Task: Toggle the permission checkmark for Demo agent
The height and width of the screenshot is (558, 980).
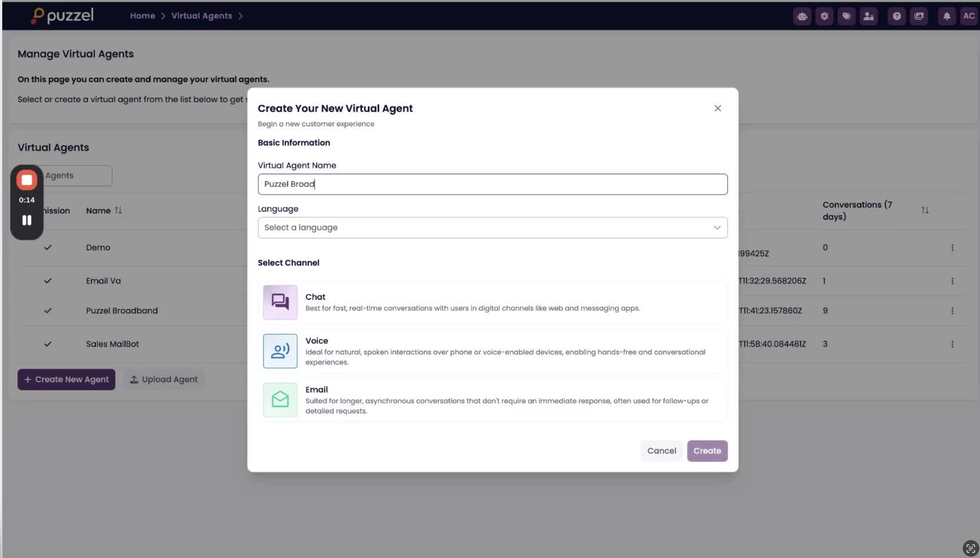Action: 47,248
